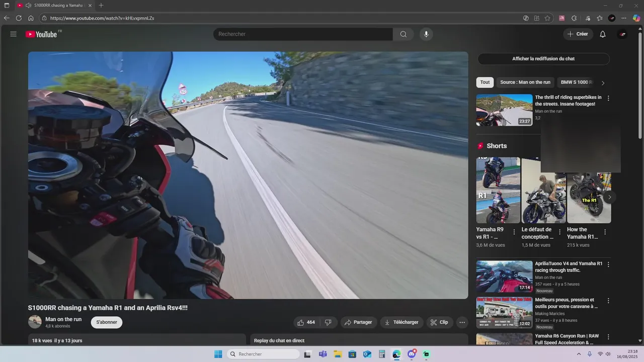Add page to favorites with star icon
Image resolution: width=644 pixels, height=362 pixels.
[547, 18]
